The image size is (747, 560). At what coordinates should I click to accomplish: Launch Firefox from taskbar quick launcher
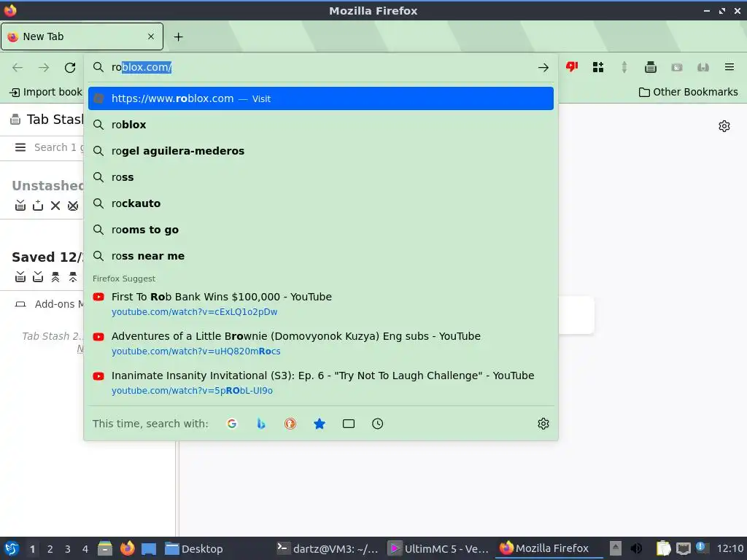[127, 548]
